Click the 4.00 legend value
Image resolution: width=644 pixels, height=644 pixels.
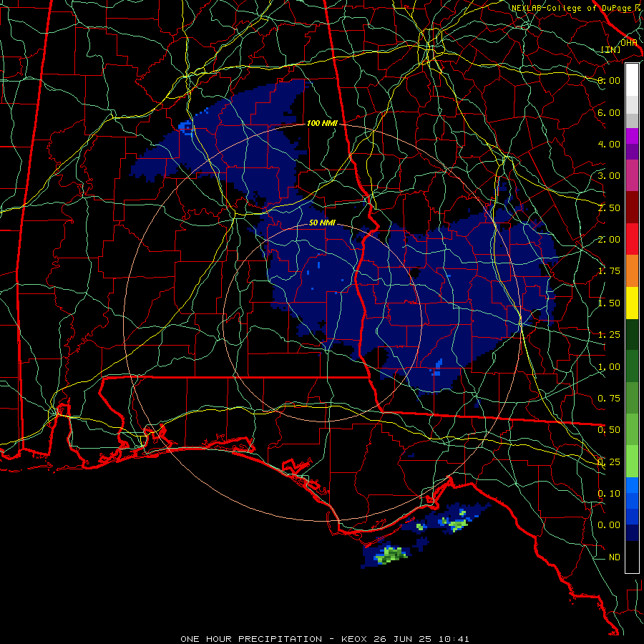609,144
